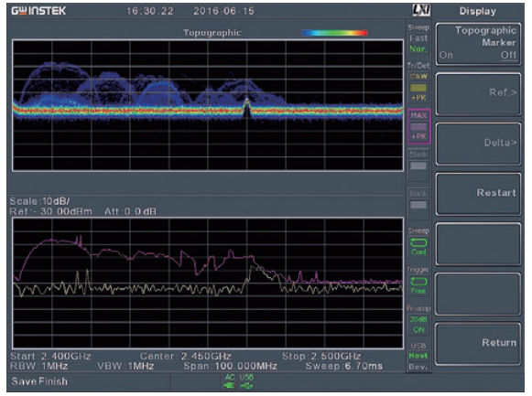Viewport: 532px width, 396px height.
Task: Click the GW Instek logo
Action: coord(38,11)
